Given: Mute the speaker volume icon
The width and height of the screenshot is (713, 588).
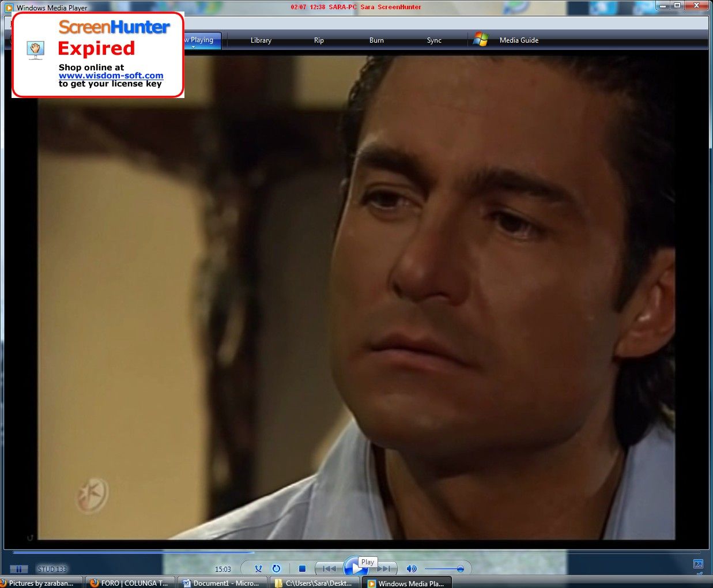Looking at the screenshot, I should click(x=411, y=569).
